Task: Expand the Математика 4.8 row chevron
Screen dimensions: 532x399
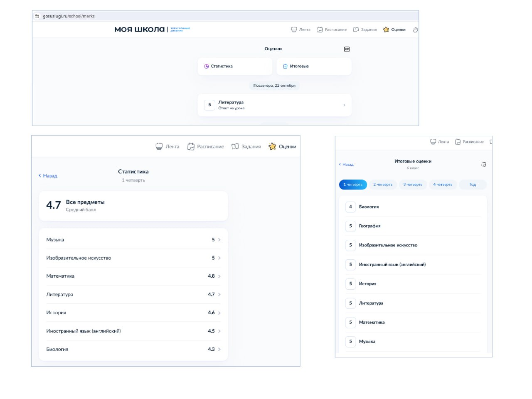Action: point(219,276)
